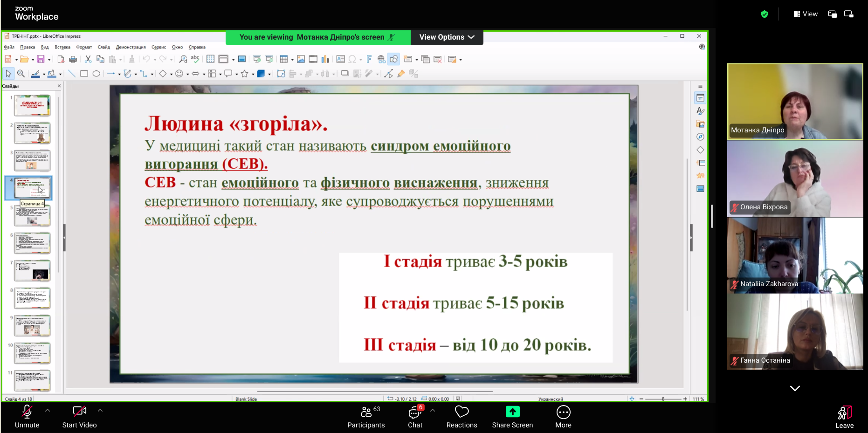
Task: Select slide 7 thumbnail in slide panel
Action: coord(32,270)
